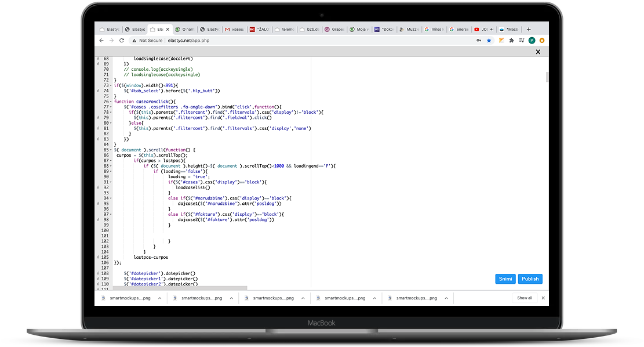The image size is (644, 347).
Task: Collapse the else block at line 80
Action: tap(111, 123)
